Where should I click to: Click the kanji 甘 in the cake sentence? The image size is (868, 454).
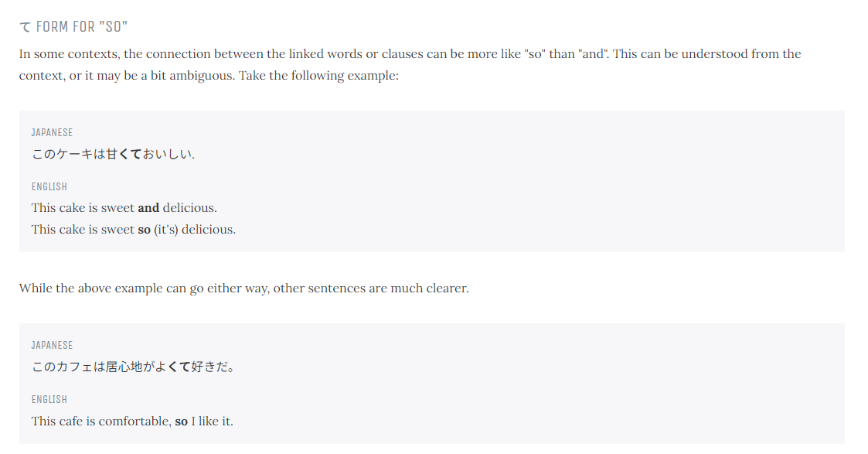coord(112,154)
